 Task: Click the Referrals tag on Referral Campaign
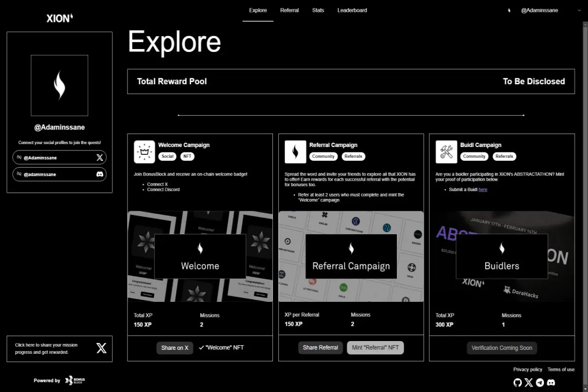(x=353, y=156)
